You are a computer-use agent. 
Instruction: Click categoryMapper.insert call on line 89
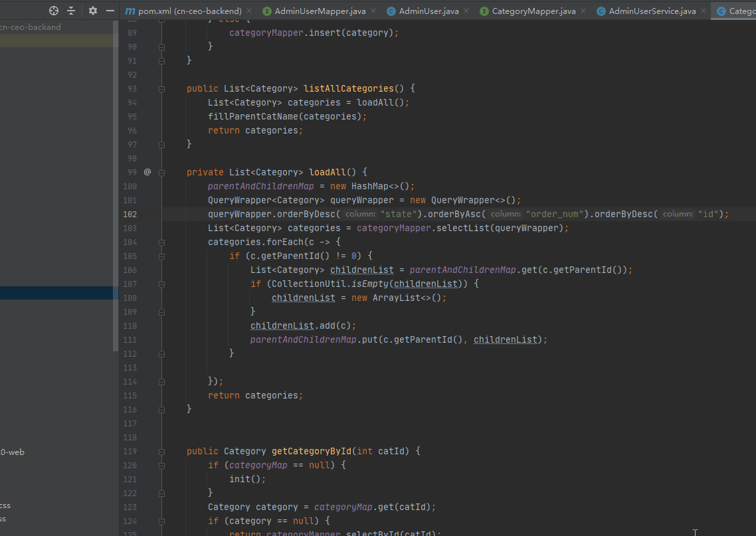(x=314, y=33)
